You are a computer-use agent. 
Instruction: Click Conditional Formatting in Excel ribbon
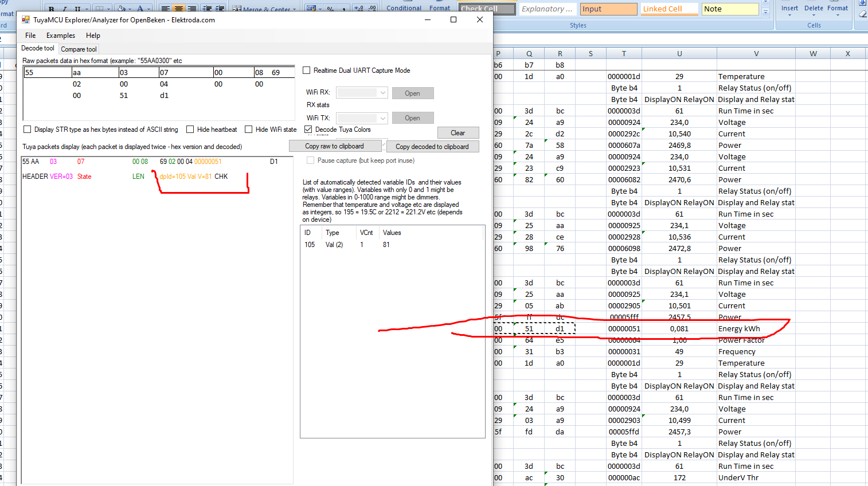pyautogui.click(x=404, y=8)
